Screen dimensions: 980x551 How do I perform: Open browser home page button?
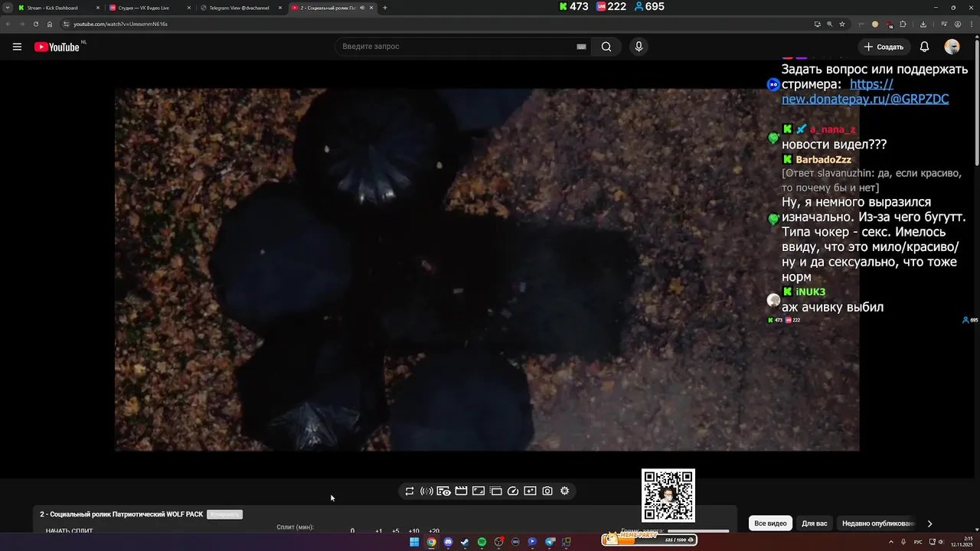coord(50,24)
